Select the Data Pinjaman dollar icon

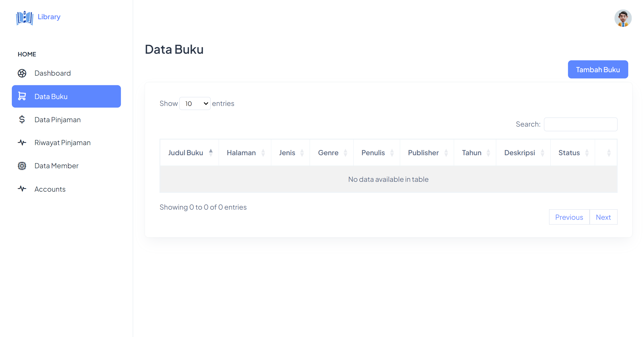click(22, 119)
